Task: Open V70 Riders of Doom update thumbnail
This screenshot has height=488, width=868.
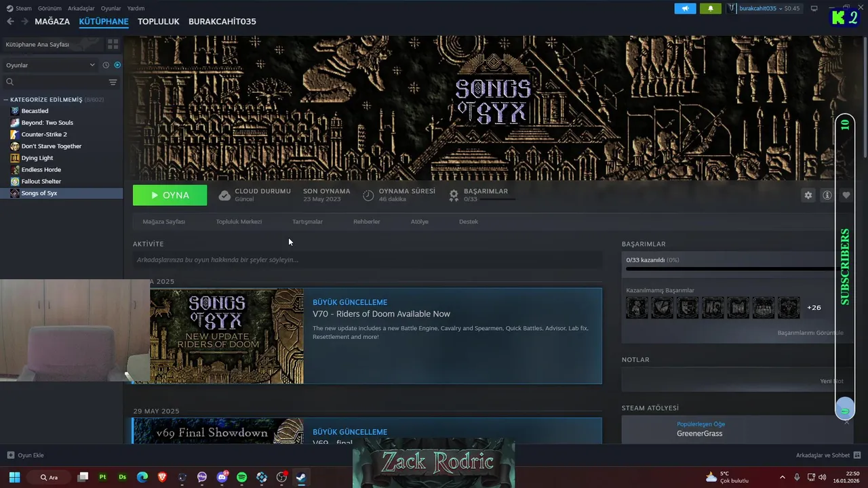Action: (226, 336)
